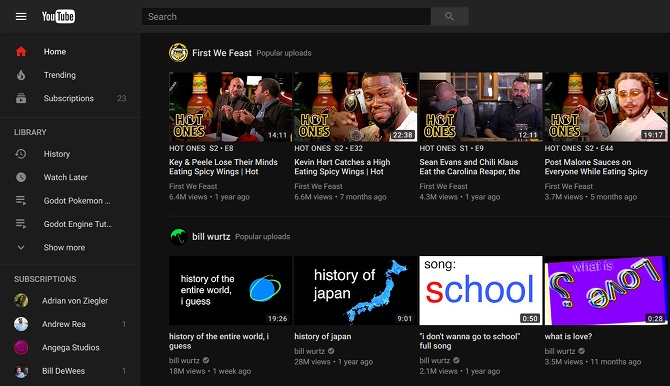Open the hamburger guide menu
Viewport: 670px width, 386px height.
point(21,17)
